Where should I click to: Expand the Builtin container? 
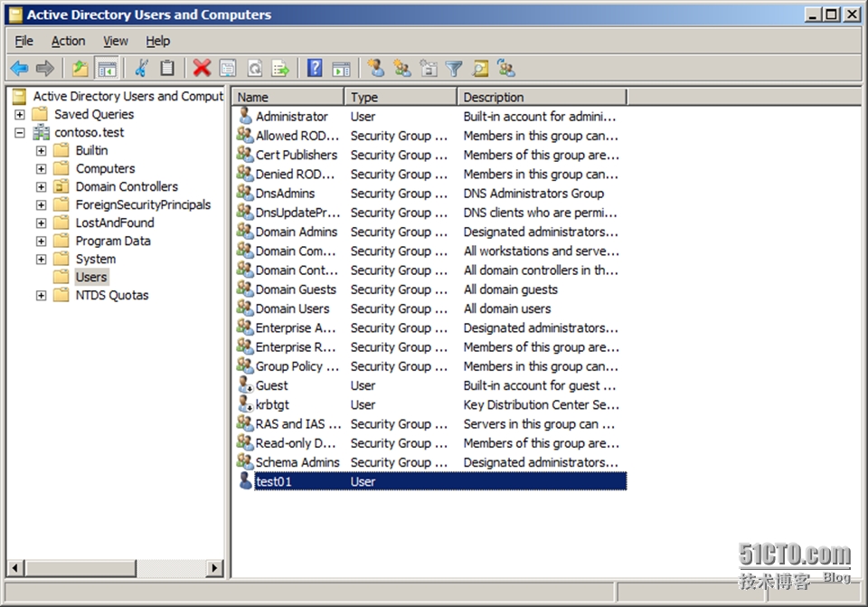tap(41, 151)
